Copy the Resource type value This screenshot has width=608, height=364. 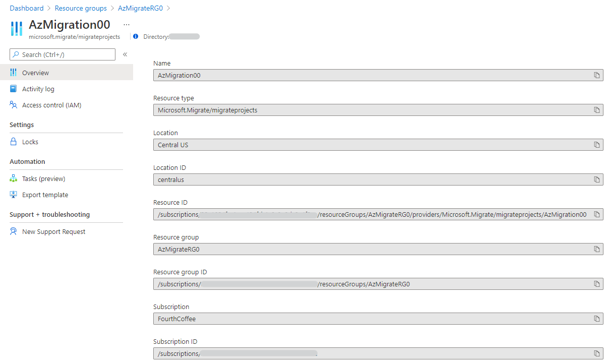point(596,110)
